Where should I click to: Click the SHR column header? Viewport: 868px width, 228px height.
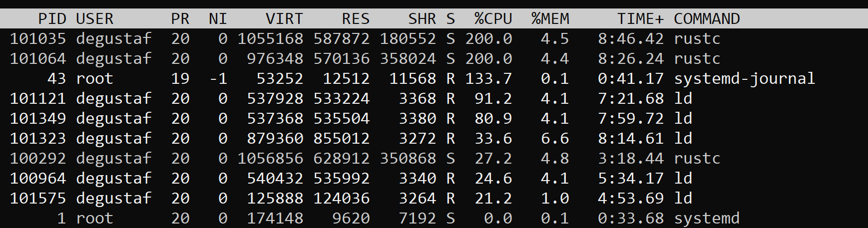click(x=422, y=19)
